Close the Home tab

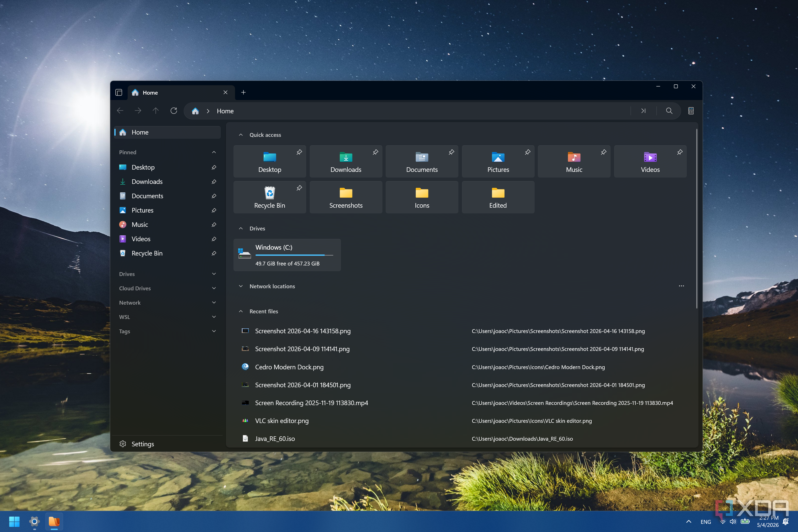coord(225,93)
